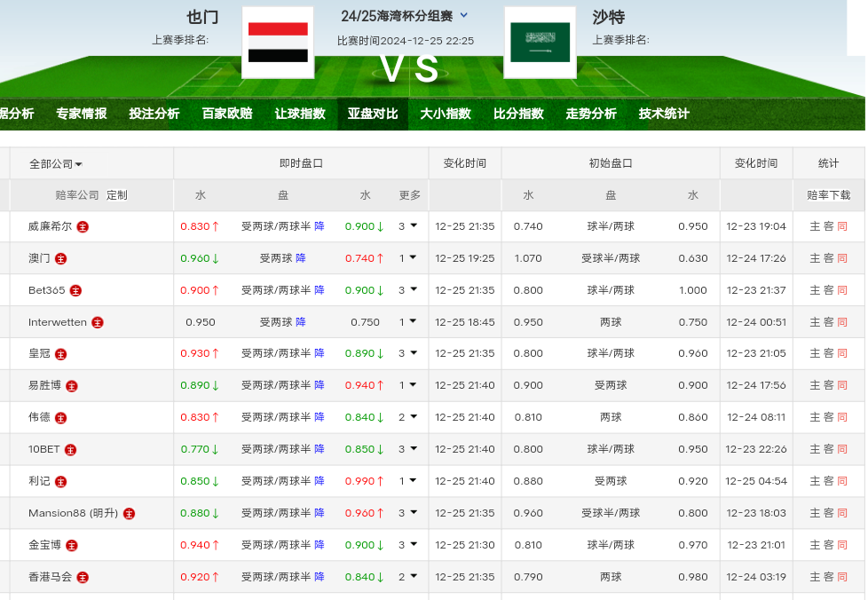The width and height of the screenshot is (868, 600).
Task: Click the red 主 icon beside 威廉希尔
Action: (x=83, y=227)
